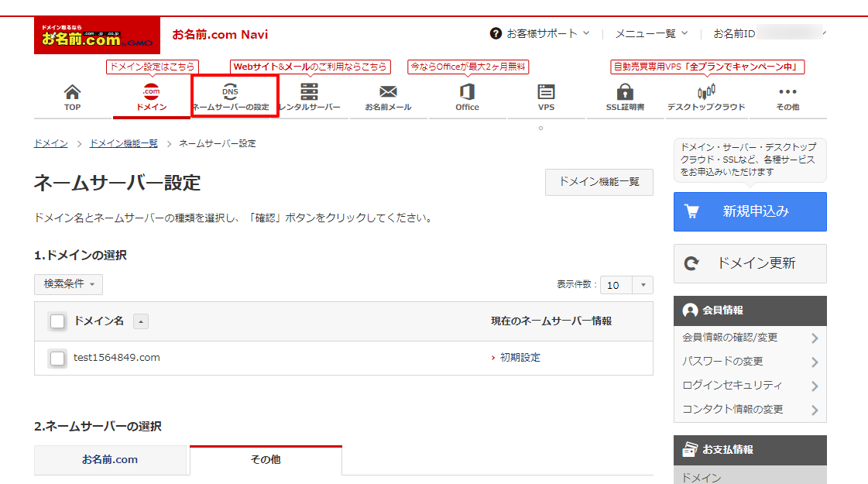Click the ドメイン機能一覧 breadcrumb link
Viewport: 868px width, 484px height.
pyautogui.click(x=123, y=143)
